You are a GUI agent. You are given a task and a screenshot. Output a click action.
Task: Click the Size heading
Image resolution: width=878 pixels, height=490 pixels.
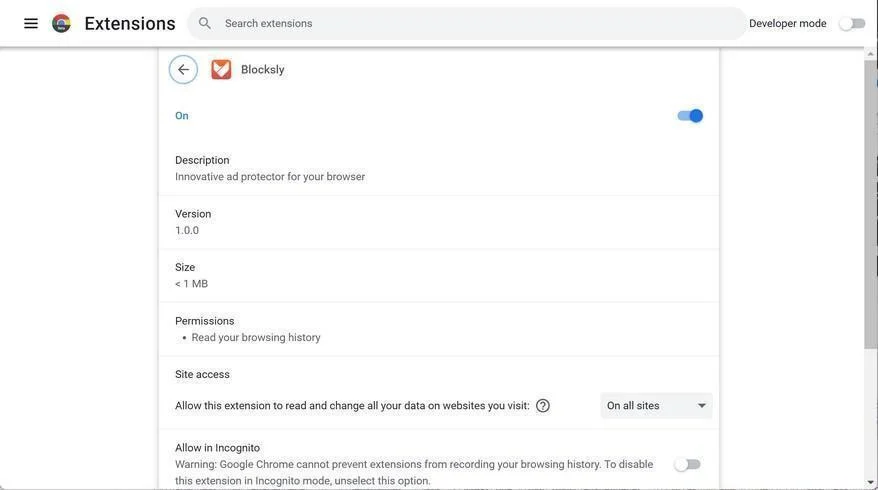185,267
